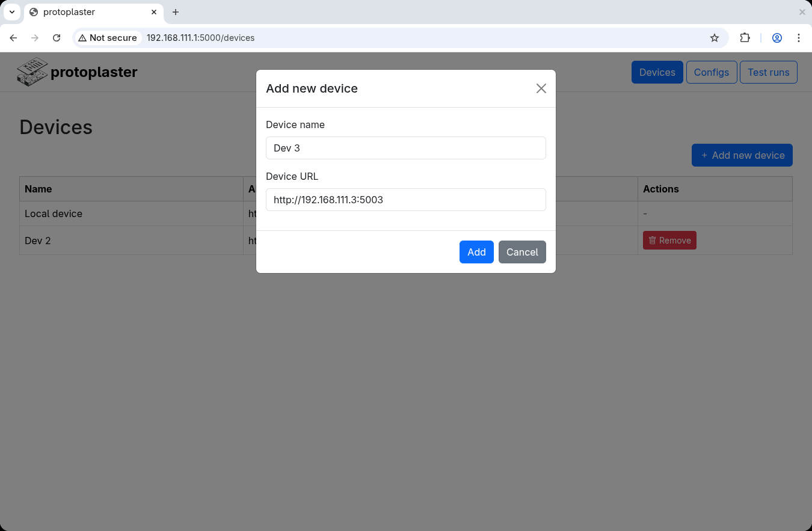Viewport: 812px width, 531px height.
Task: Remove the Dev 2 device
Action: pyautogui.click(x=669, y=241)
